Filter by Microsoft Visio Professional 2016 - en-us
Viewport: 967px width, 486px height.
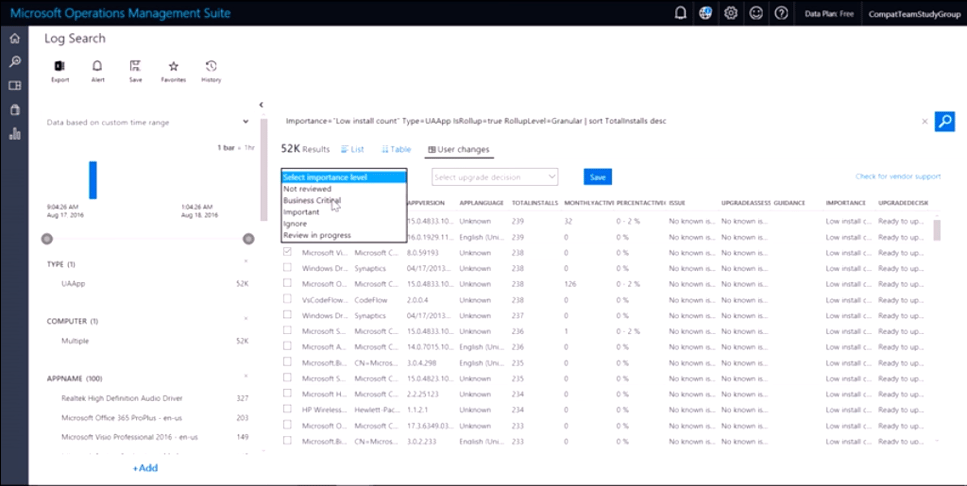click(x=130, y=437)
